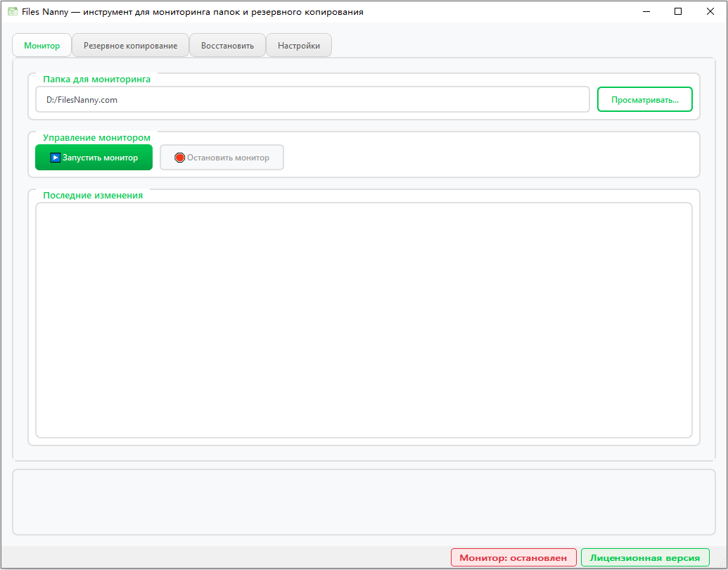Click the Лицензионная версия status label
Viewport: 728px width, 570px height.
click(645, 557)
